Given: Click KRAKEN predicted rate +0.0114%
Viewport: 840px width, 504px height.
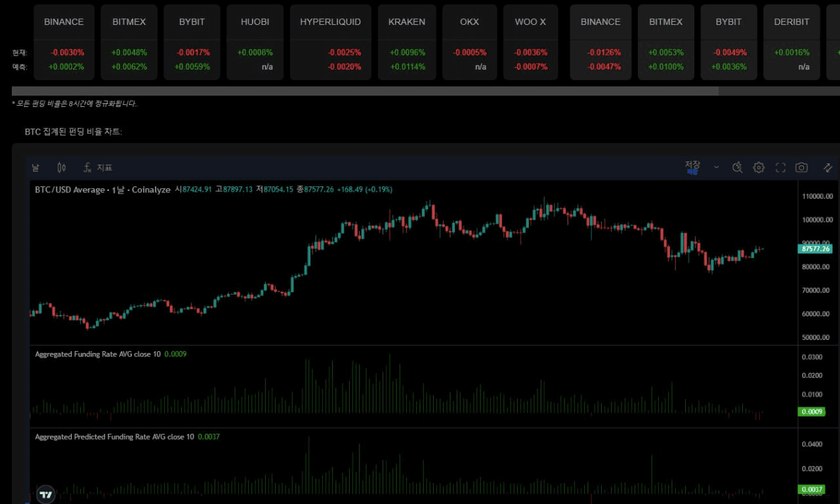Looking at the screenshot, I should tap(408, 67).
